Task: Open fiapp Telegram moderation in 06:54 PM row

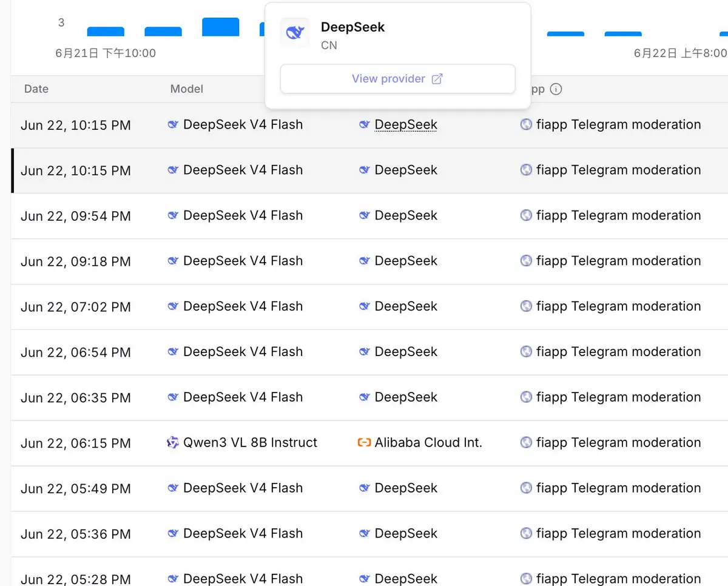Action: (x=618, y=352)
